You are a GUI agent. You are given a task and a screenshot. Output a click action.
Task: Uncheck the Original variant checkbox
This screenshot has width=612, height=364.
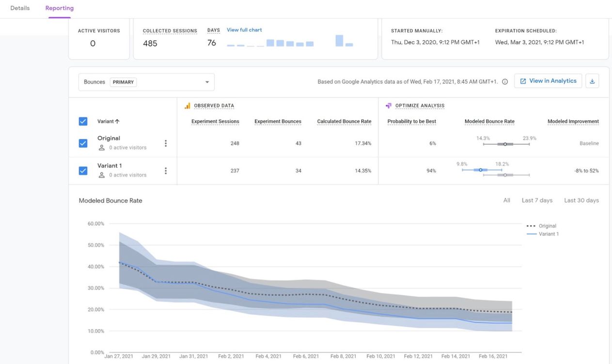click(83, 143)
